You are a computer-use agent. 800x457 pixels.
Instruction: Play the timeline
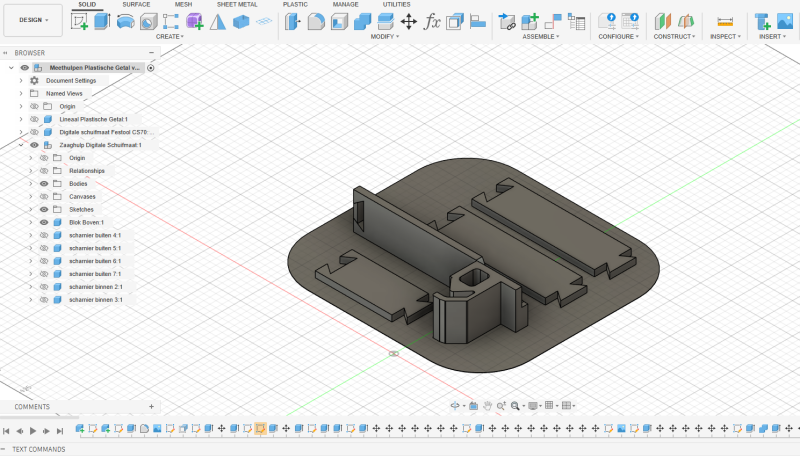(x=33, y=431)
